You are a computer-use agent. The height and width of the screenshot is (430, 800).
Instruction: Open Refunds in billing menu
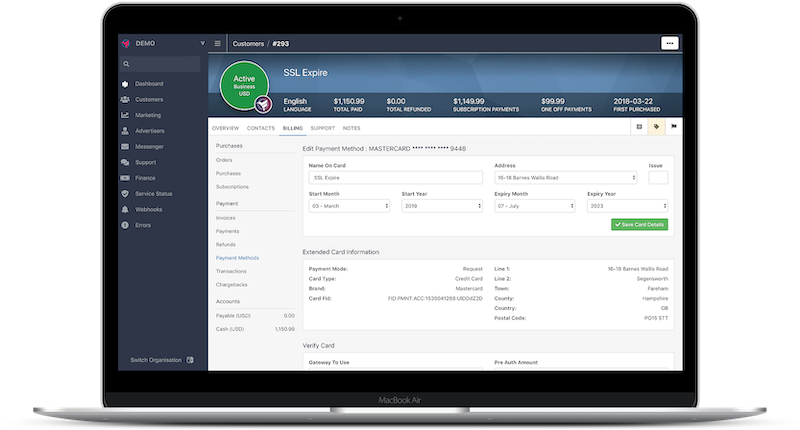pyautogui.click(x=226, y=245)
